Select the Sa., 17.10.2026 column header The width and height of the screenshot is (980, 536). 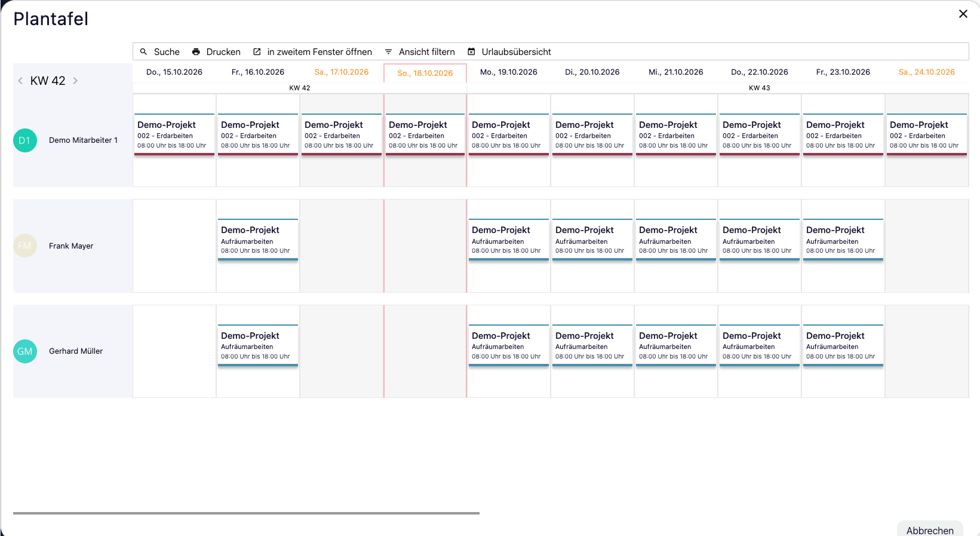[342, 72]
